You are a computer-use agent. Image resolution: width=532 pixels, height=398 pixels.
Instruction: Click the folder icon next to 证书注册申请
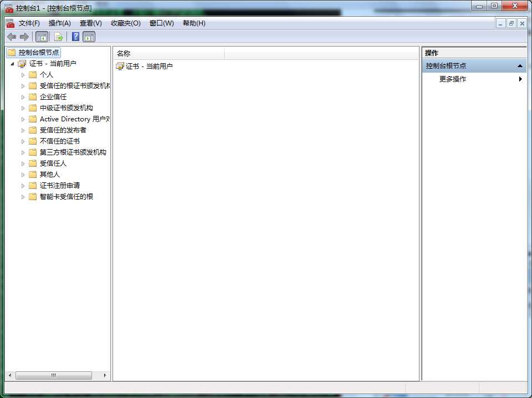point(33,186)
